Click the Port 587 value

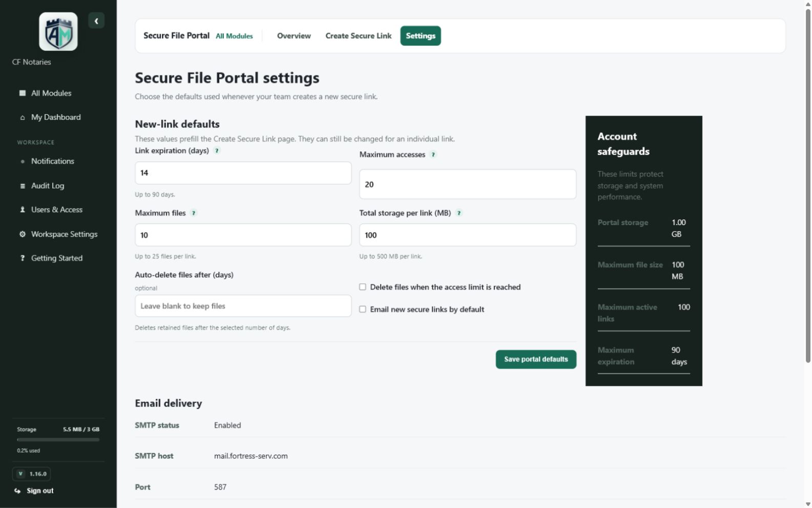coord(220,487)
